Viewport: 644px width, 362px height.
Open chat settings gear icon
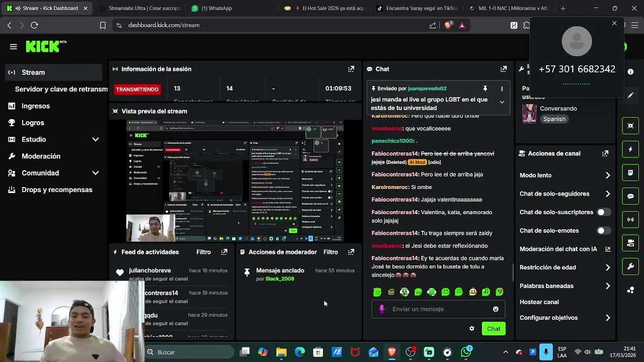[x=471, y=328]
